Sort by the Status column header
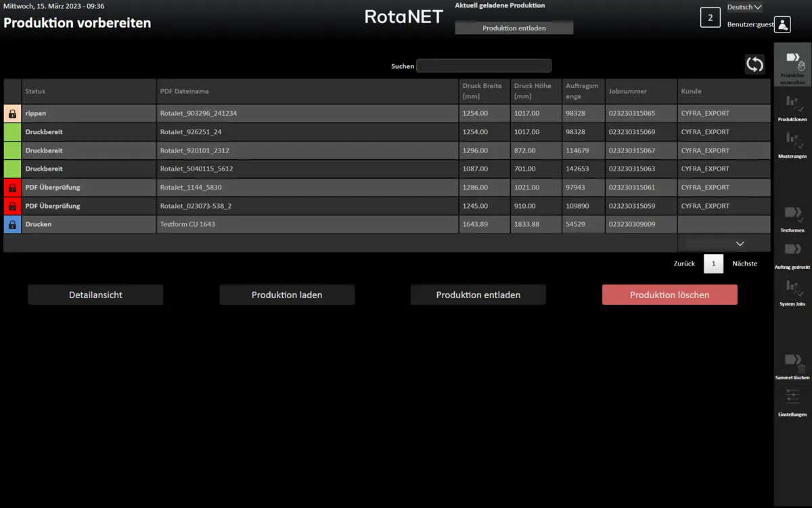The height and width of the screenshot is (508, 812). 35,91
